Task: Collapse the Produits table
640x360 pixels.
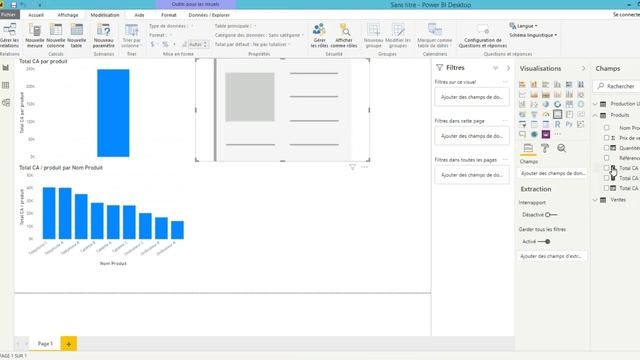Action: [595, 115]
